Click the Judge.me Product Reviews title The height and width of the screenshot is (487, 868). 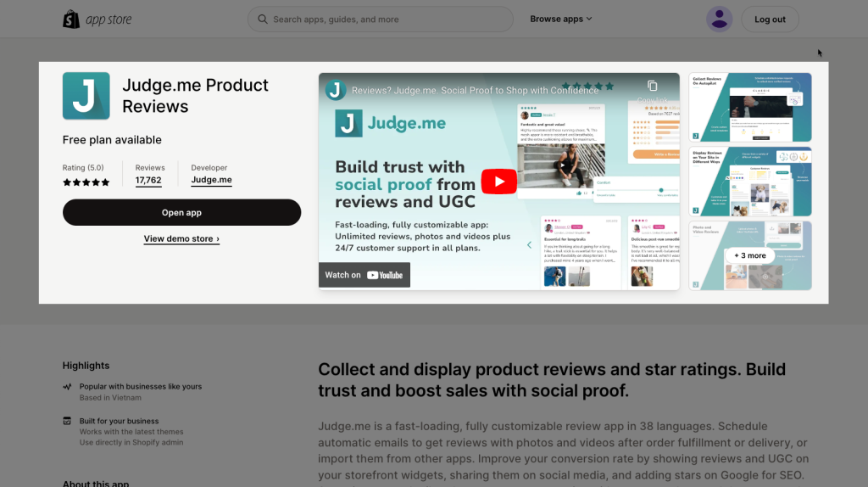(196, 96)
